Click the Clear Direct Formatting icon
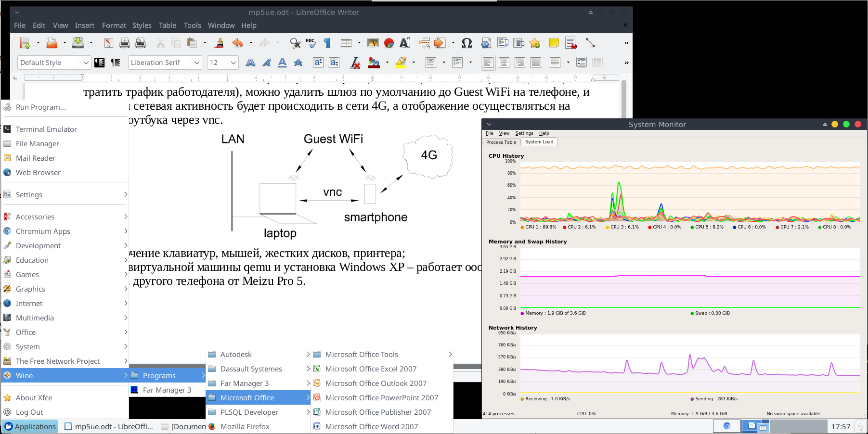Viewport: 868px width, 434px height. click(x=355, y=63)
